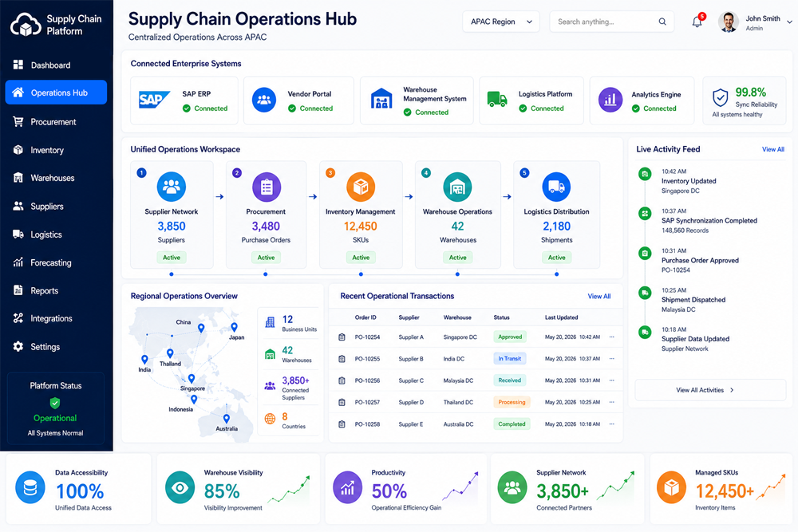Click the Supply Chain Platform cloud logo
The width and height of the screenshot is (798, 532).
(26, 25)
